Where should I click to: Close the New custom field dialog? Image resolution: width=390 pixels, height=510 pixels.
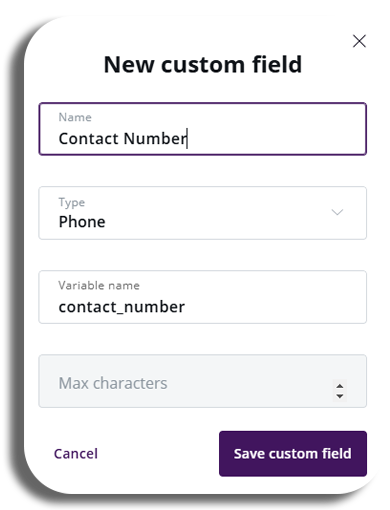pyautogui.click(x=359, y=41)
